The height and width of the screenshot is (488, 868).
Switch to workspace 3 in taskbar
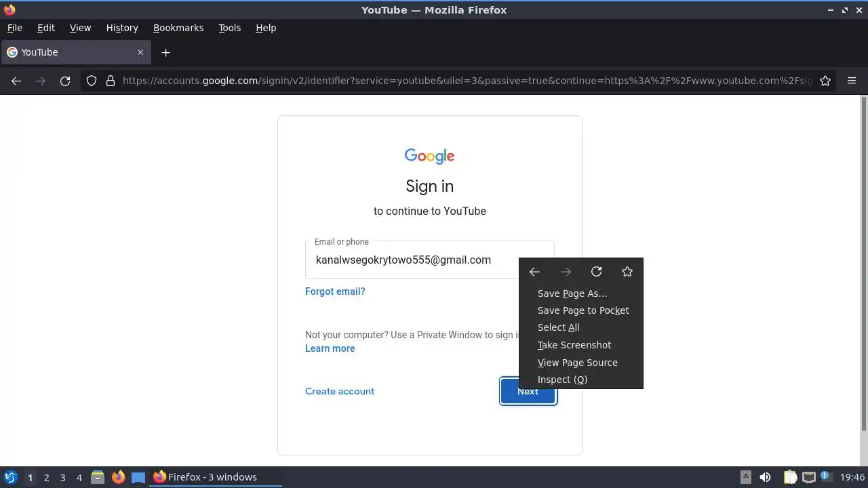(62, 478)
